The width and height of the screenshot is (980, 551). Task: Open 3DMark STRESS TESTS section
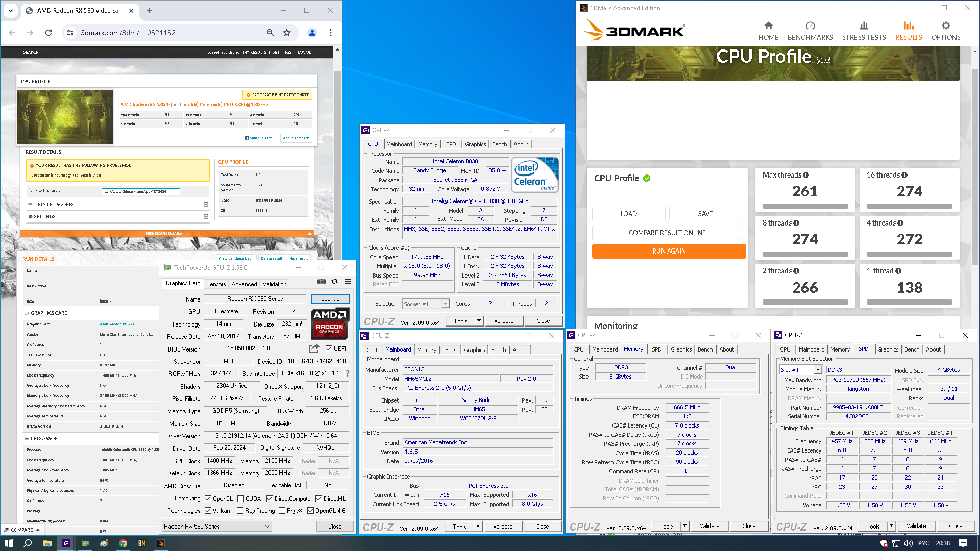point(864,31)
